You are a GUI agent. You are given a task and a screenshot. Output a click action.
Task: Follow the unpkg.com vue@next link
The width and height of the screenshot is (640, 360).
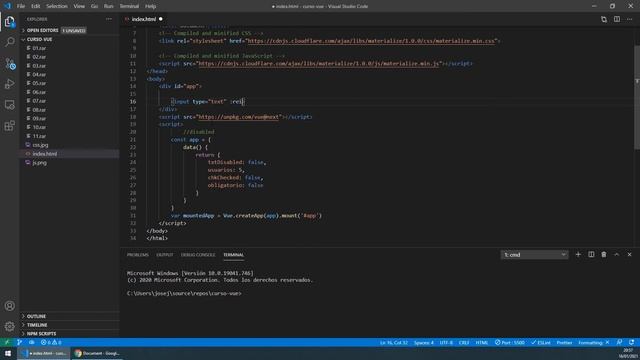238,117
